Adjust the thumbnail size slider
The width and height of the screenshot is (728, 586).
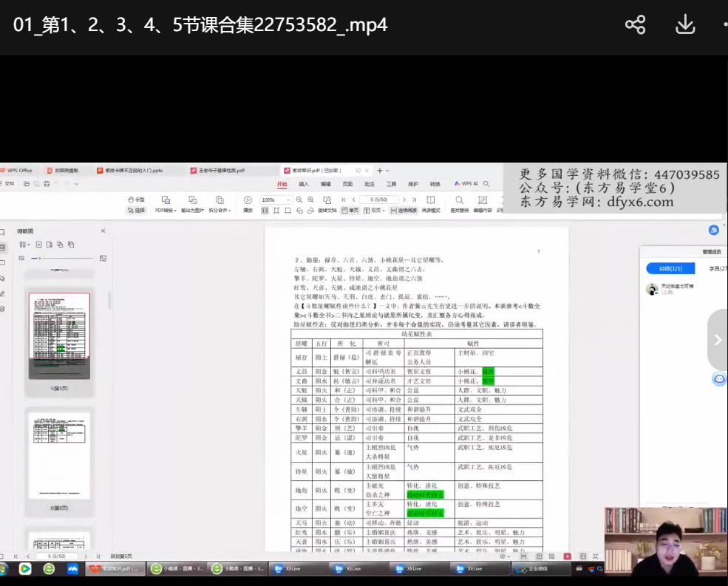pos(41,258)
